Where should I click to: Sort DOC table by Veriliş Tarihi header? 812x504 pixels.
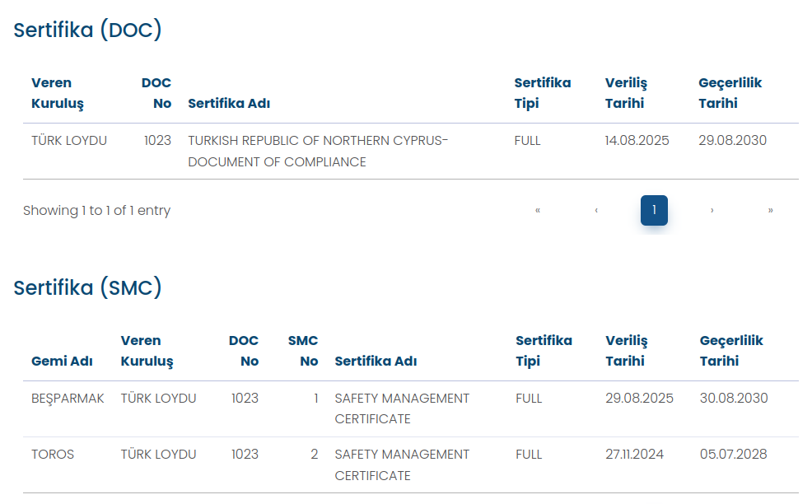click(626, 93)
